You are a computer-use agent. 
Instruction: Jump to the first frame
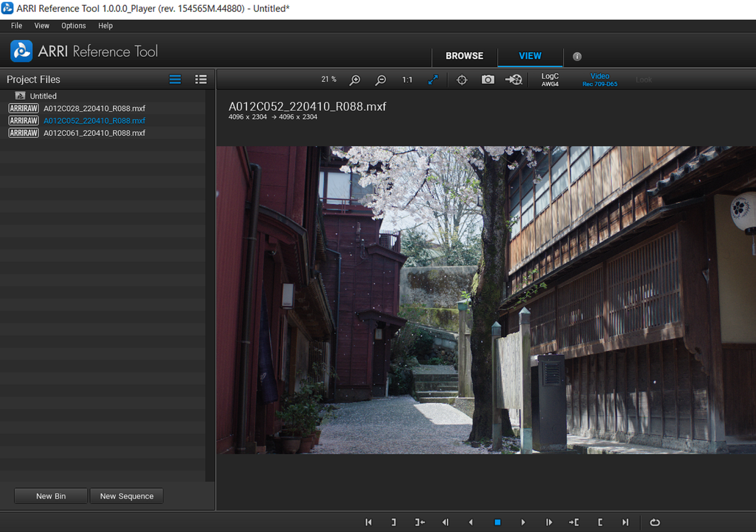(x=369, y=523)
